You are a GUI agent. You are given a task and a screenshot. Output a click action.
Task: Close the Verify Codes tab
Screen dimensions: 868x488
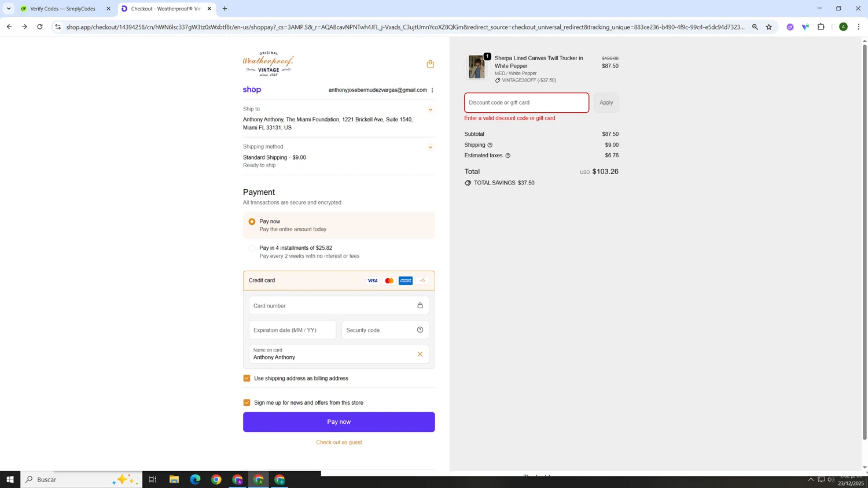coord(108,9)
